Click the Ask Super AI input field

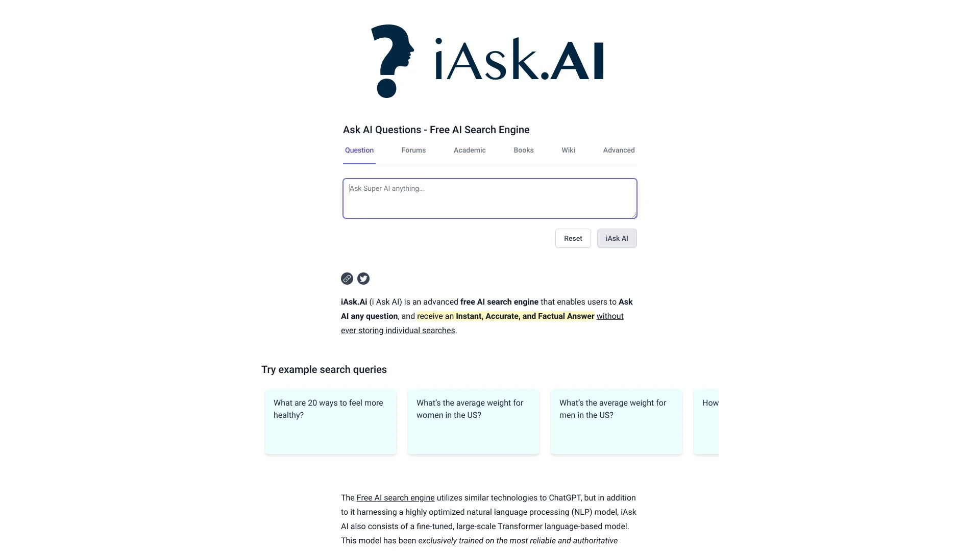coord(489,198)
